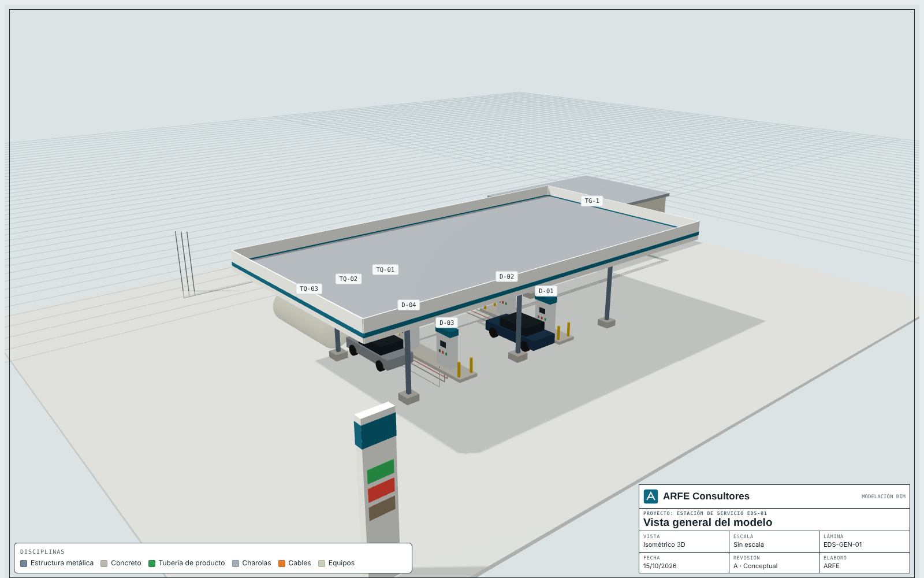
Task: Click the Isométrico 3D view value
Action: tap(664, 545)
